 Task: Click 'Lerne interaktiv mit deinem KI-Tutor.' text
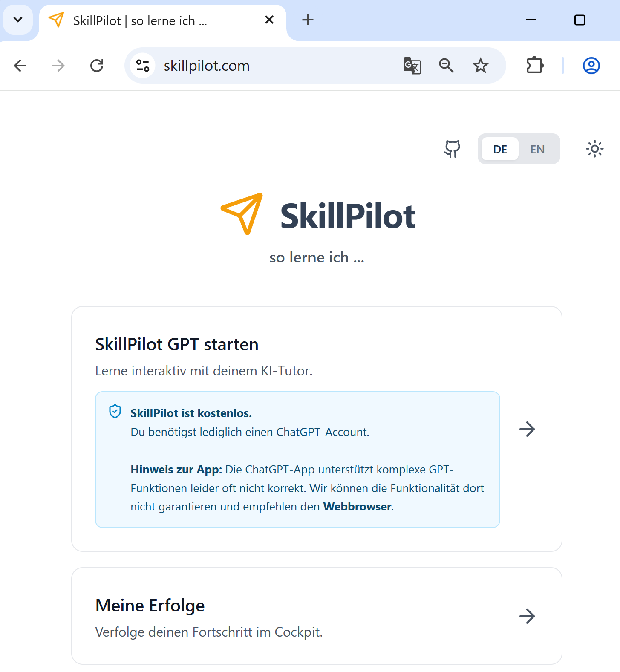204,371
